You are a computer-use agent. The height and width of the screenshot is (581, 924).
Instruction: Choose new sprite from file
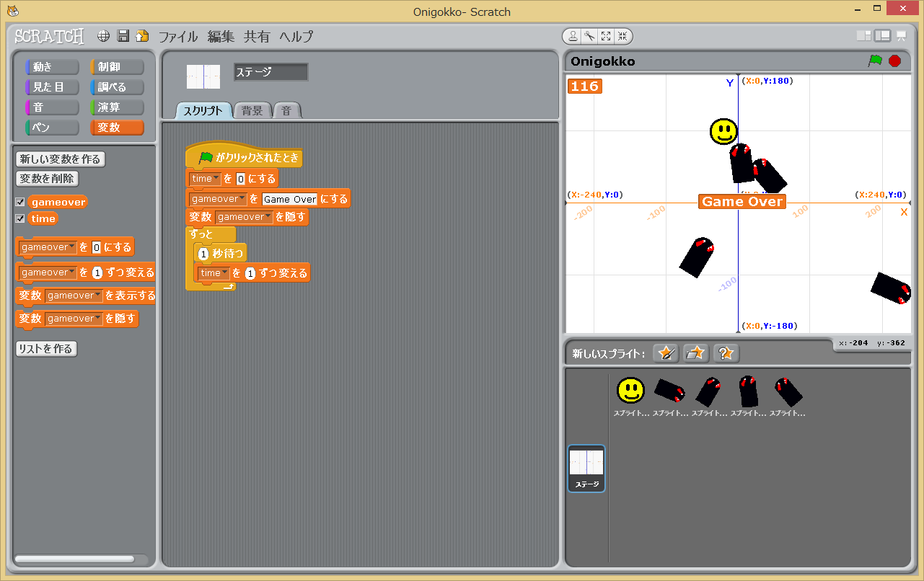(696, 353)
